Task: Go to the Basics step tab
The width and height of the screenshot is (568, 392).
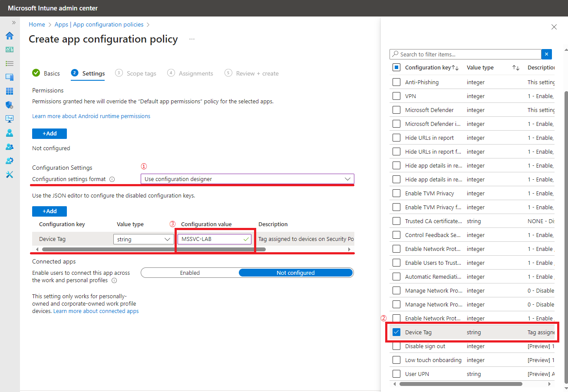Action: point(46,73)
